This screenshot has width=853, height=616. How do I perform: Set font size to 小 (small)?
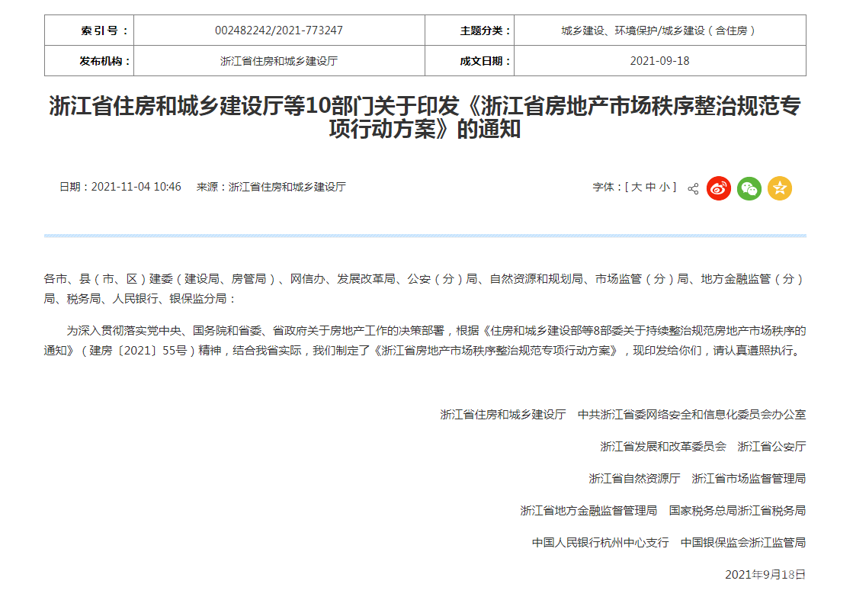(665, 187)
